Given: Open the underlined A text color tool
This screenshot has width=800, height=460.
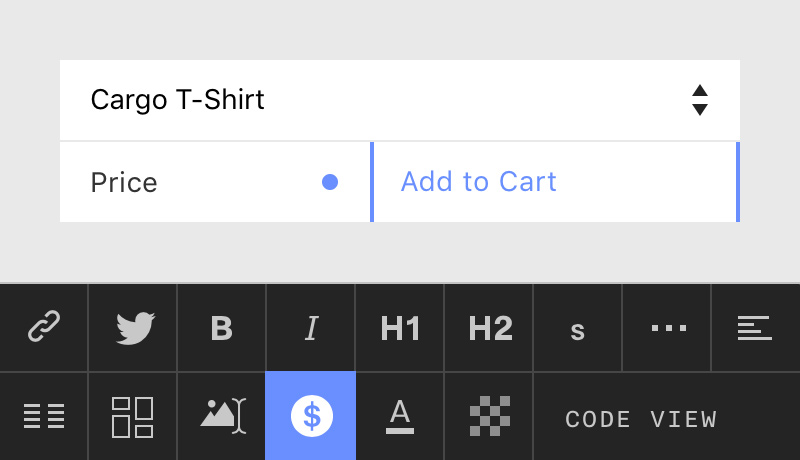Looking at the screenshot, I should (399, 416).
